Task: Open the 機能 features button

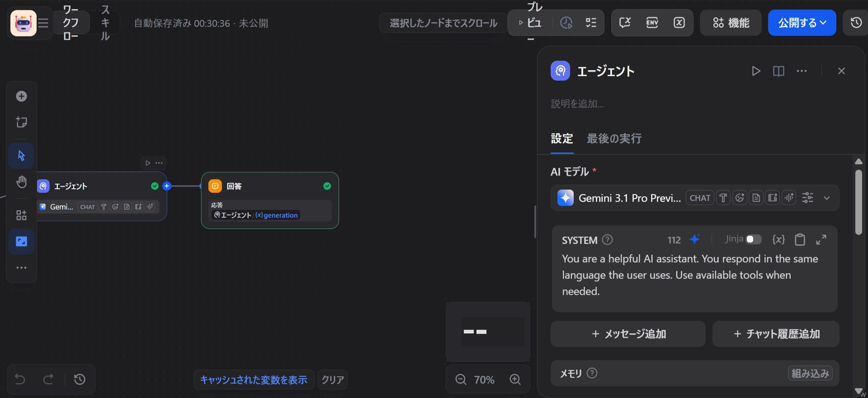Action: pos(731,23)
